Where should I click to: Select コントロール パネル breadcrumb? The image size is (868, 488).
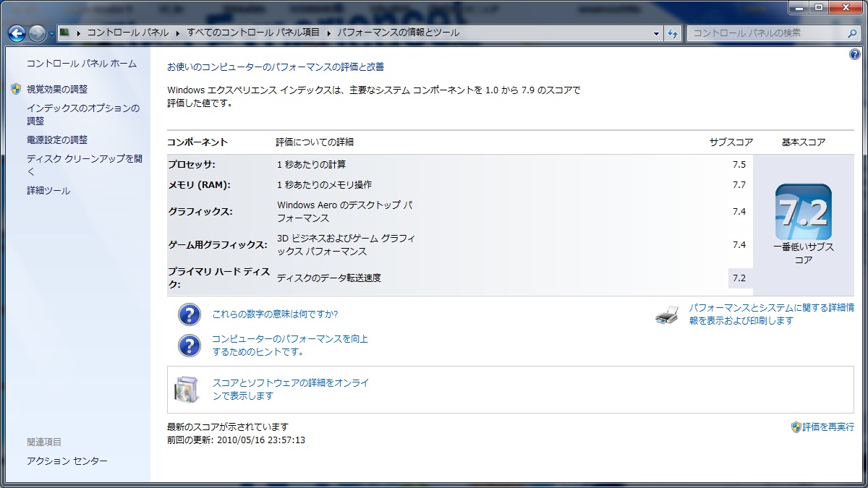point(128,33)
